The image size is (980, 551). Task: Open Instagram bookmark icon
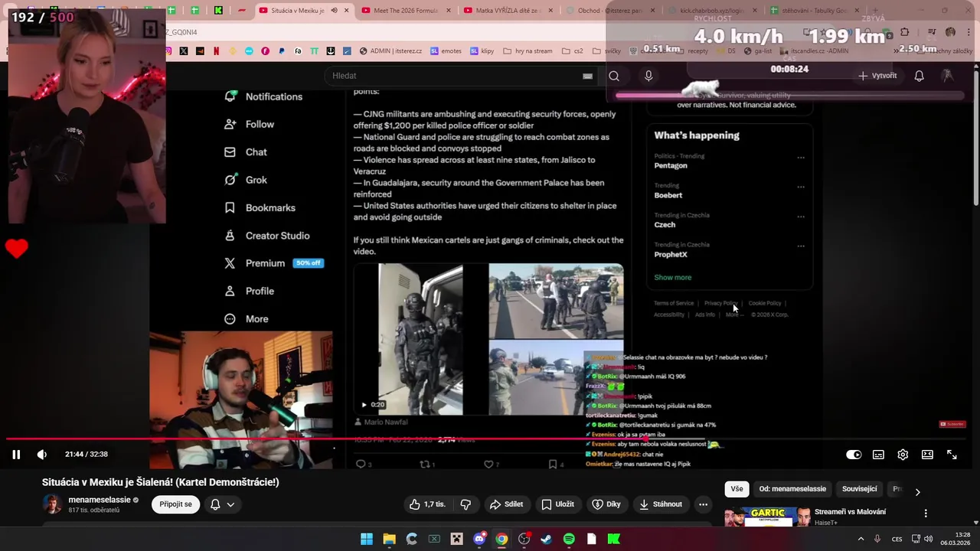click(x=168, y=51)
